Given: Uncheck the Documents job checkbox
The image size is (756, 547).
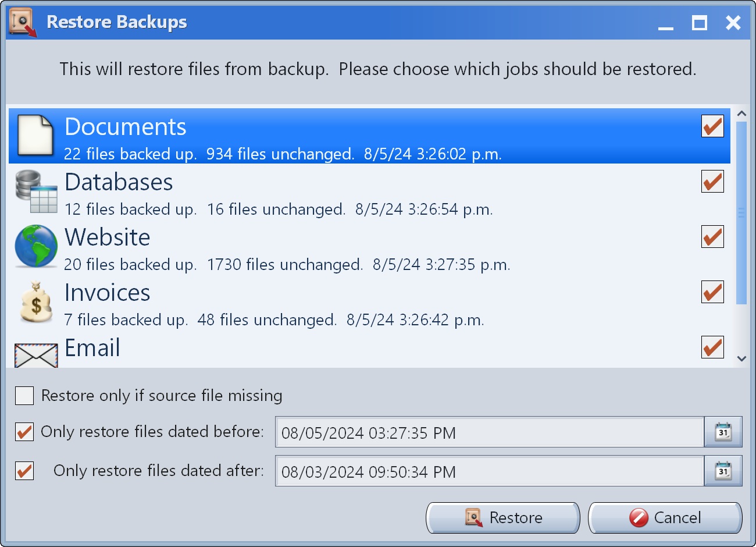Looking at the screenshot, I should point(712,126).
